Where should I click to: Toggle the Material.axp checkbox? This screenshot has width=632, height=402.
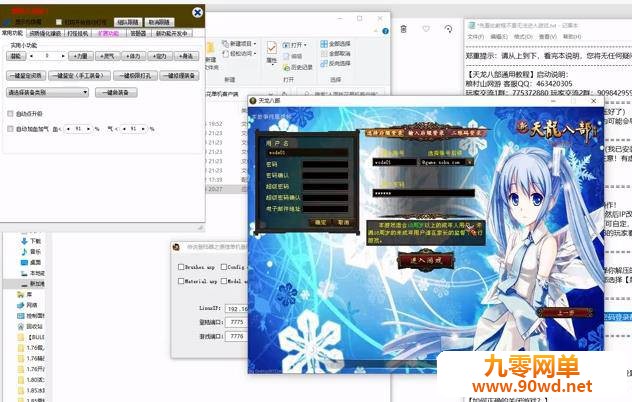[x=181, y=281]
